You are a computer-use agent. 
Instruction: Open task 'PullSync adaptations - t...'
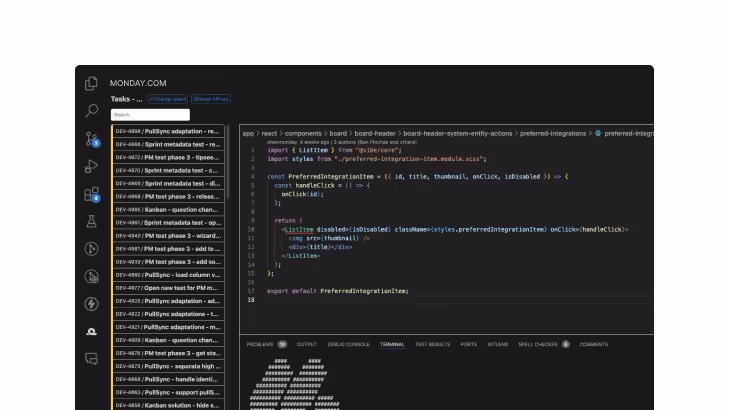[168, 314]
